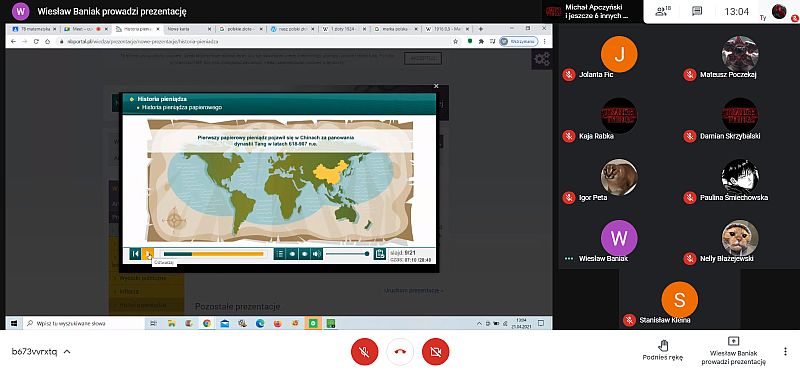Hang up with the red leave call button
The image size is (800, 372).
pyautogui.click(x=400, y=352)
